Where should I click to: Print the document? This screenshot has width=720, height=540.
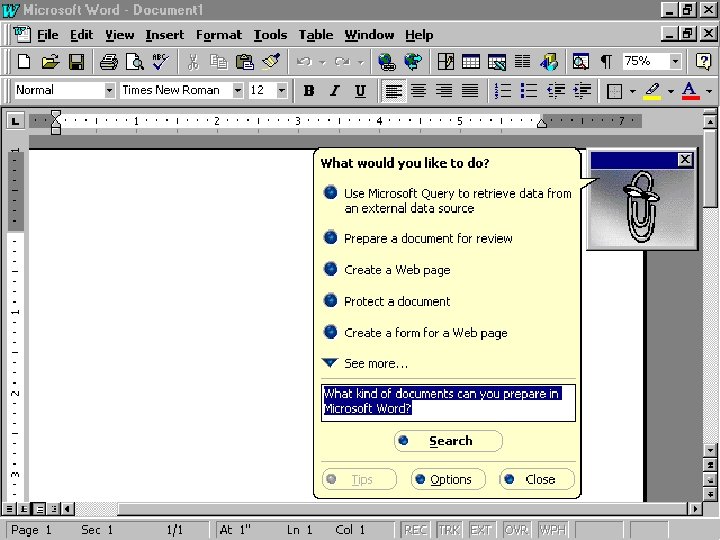pyautogui.click(x=109, y=61)
